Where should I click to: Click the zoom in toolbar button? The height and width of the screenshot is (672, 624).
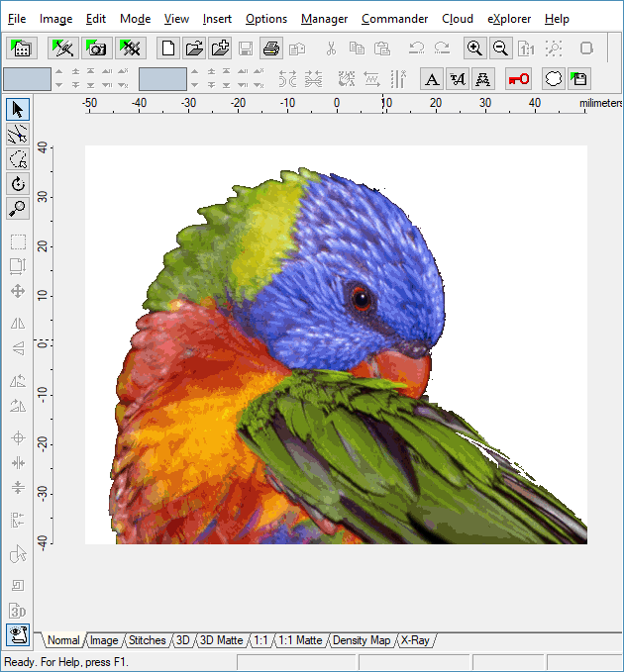coord(475,48)
